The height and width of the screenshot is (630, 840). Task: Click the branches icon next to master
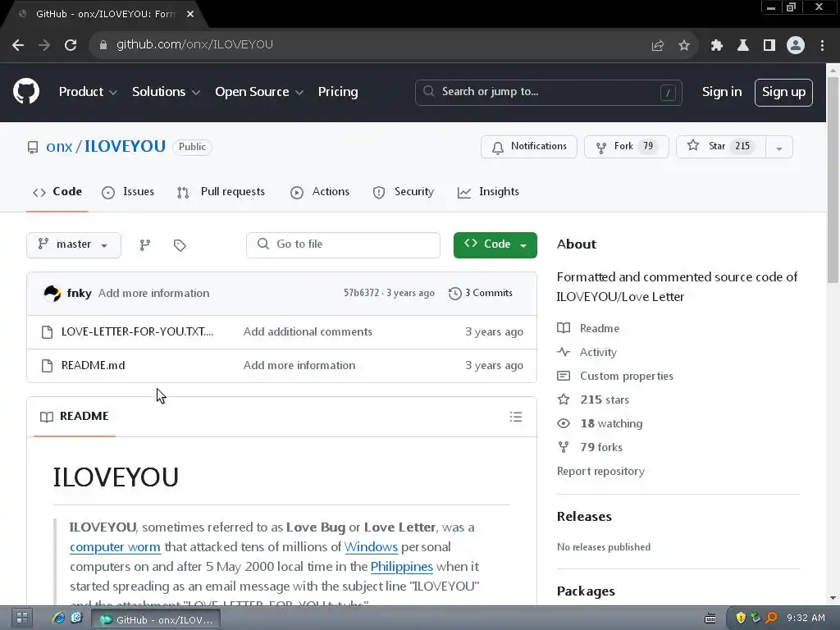(x=144, y=244)
